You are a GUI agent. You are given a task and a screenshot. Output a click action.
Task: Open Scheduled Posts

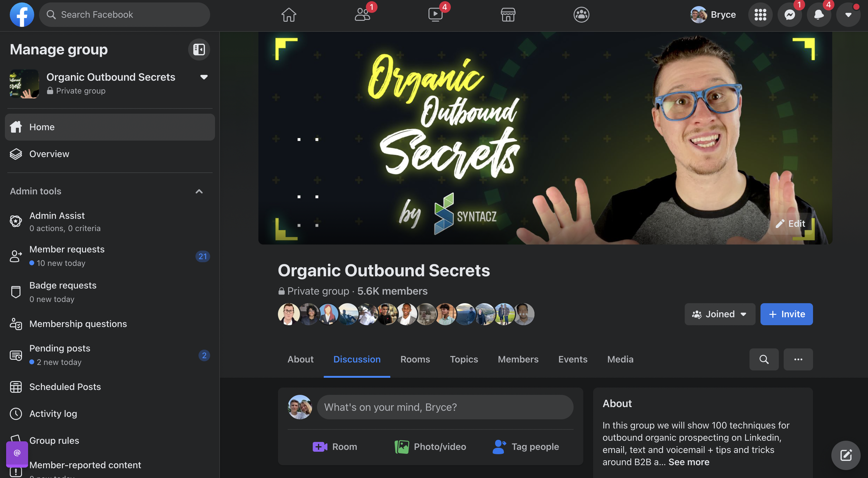[110, 387]
